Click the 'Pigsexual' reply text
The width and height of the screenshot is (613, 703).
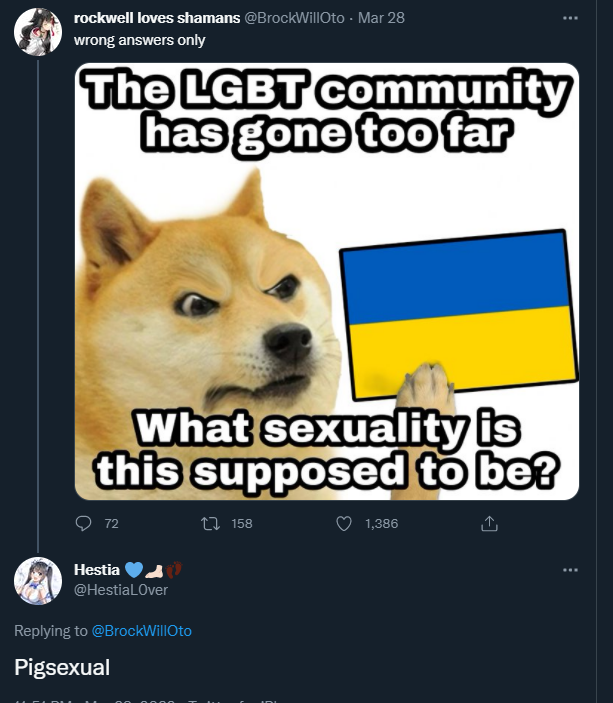pyautogui.click(x=62, y=667)
